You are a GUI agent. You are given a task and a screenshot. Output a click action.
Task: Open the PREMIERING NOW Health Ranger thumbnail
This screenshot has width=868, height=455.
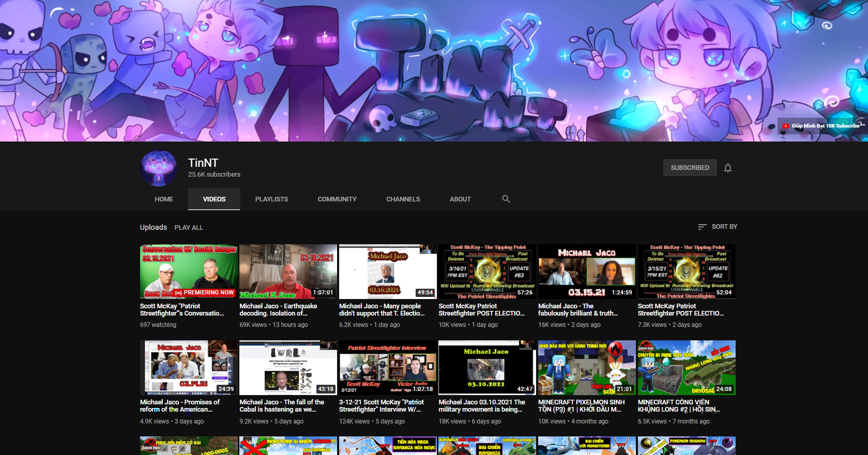[189, 272]
